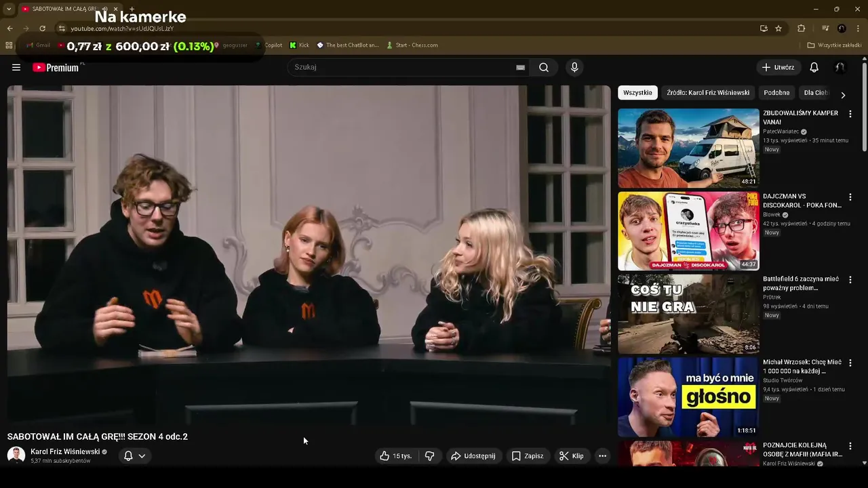
Task: Click the Klip button
Action: (571, 456)
